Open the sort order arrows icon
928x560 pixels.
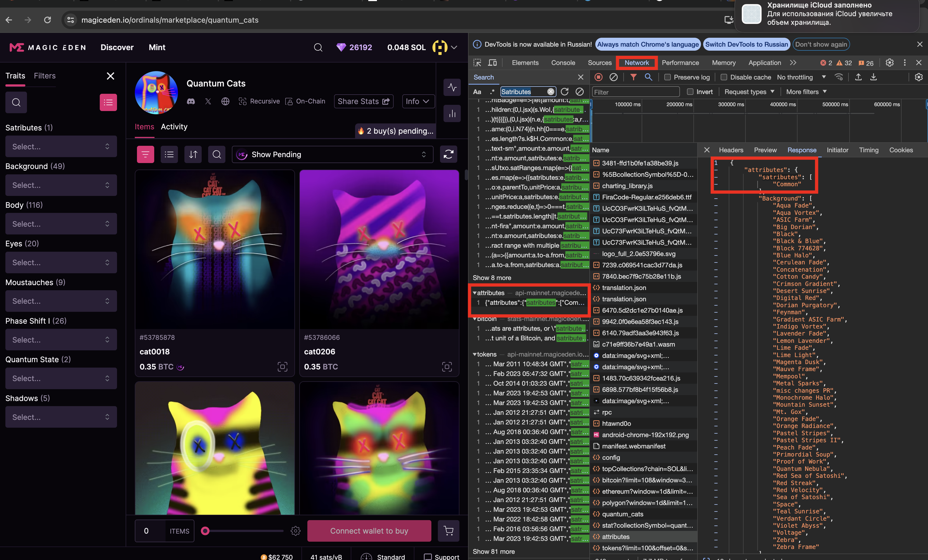pos(193,154)
